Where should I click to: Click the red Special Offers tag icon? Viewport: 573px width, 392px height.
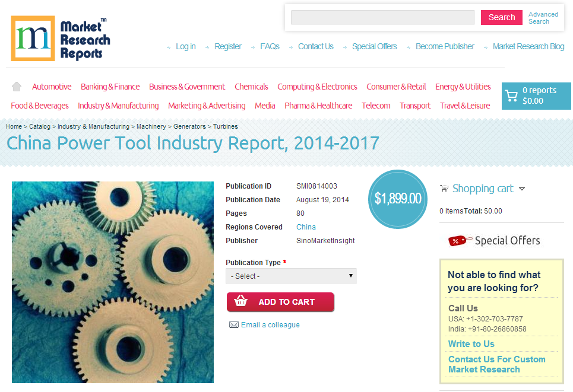[460, 241]
